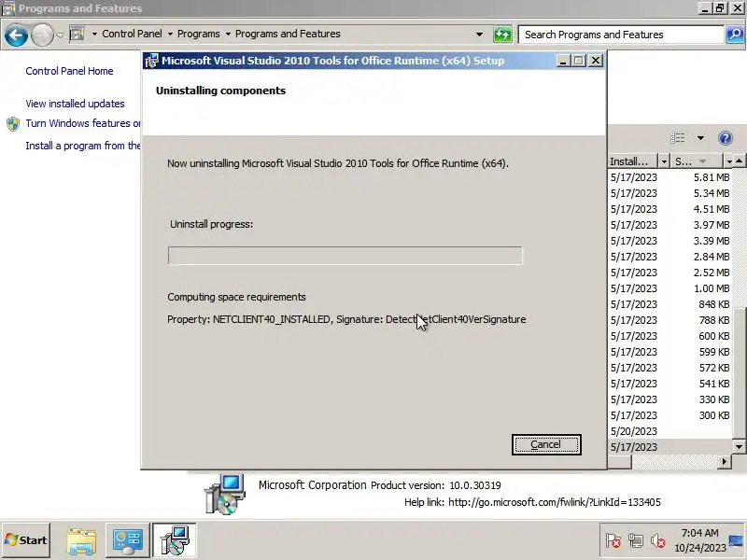Open Turn Windows features on or off

[x=83, y=123]
